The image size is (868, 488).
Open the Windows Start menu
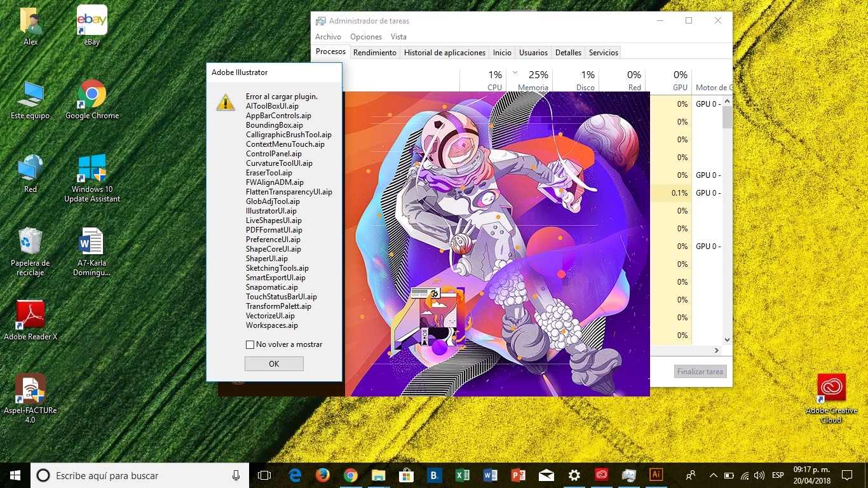tap(15, 475)
